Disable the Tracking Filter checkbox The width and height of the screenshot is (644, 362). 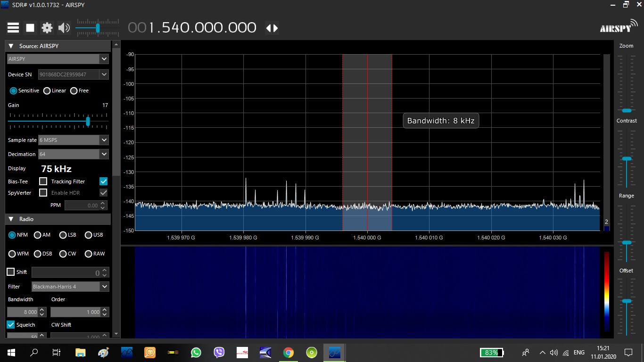click(103, 181)
